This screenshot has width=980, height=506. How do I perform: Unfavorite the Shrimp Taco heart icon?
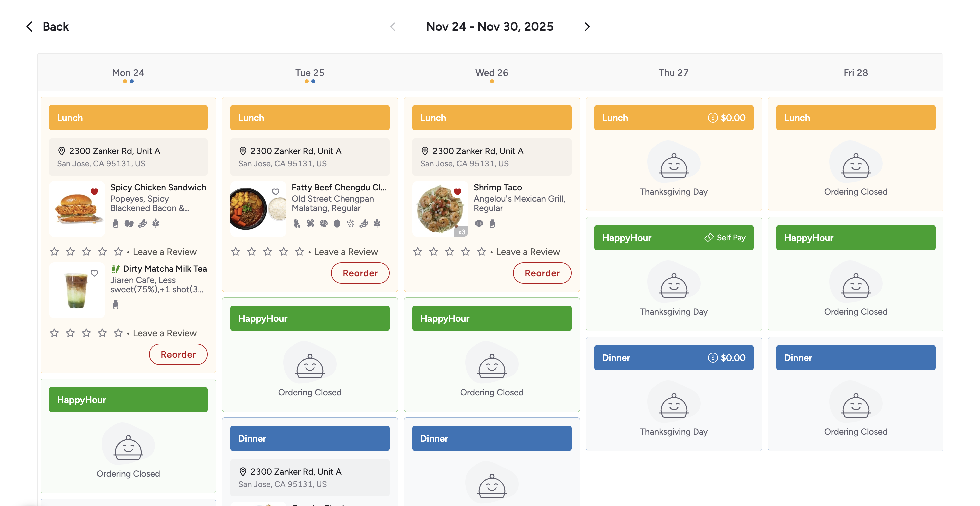tap(458, 192)
